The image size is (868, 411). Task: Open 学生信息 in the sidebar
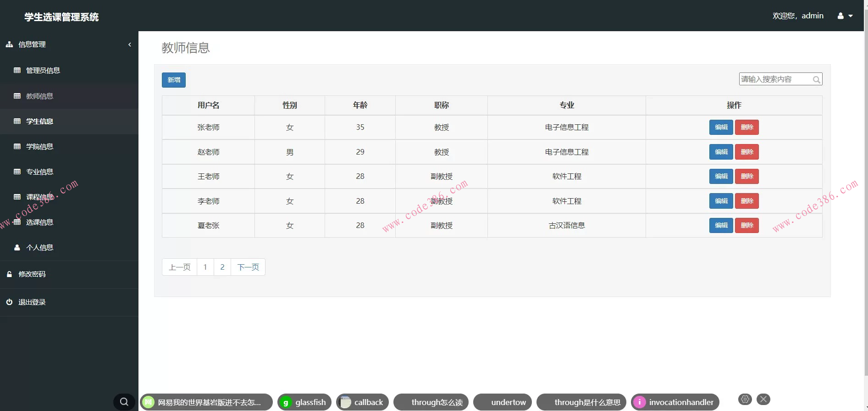39,121
